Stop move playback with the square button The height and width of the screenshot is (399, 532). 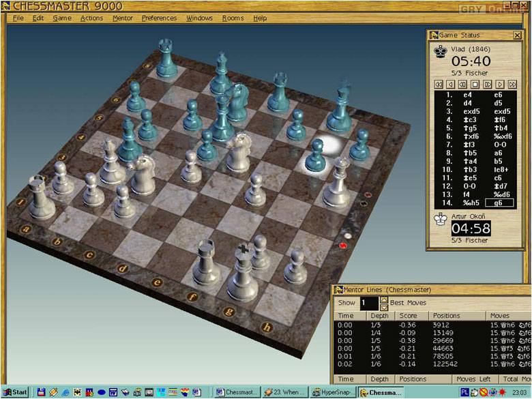[x=475, y=84]
